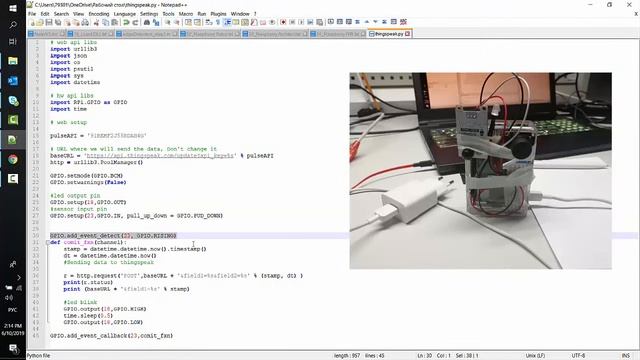The height and width of the screenshot is (360, 640).
Task: Open the File menu
Action: [x=32, y=14]
